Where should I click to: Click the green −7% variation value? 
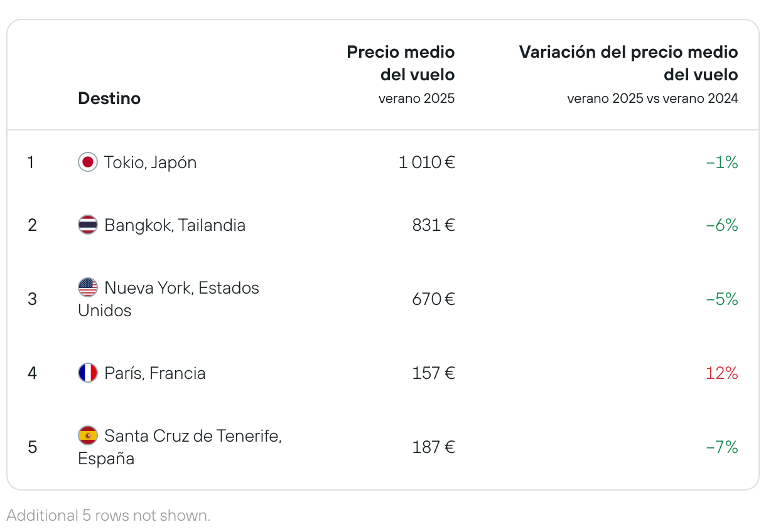point(722,447)
